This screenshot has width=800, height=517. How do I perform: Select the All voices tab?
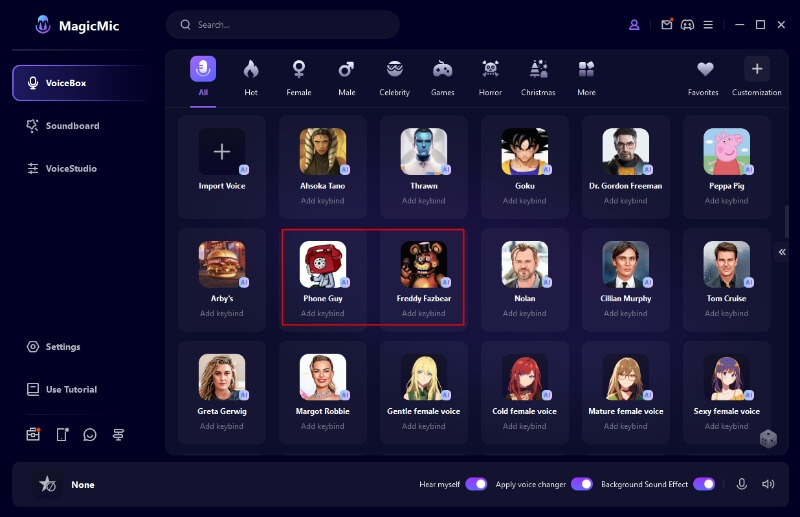203,77
